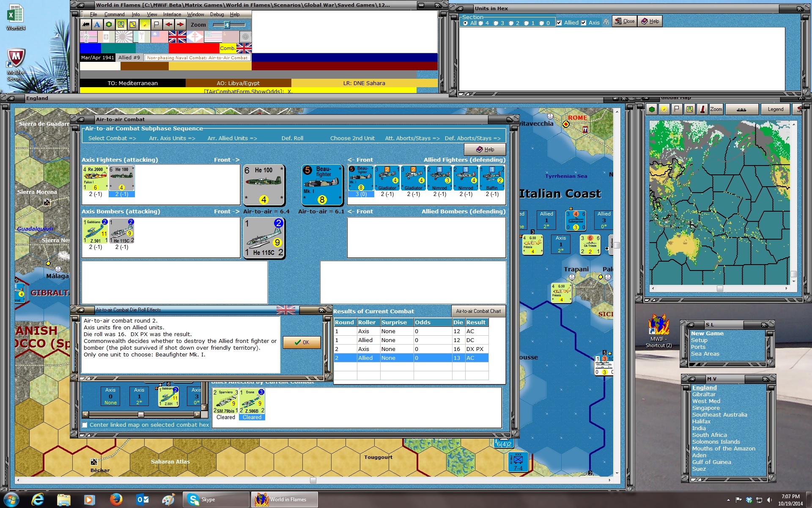Screen dimensions: 812x508
Task: Select section 0 radio button
Action: 542,23
